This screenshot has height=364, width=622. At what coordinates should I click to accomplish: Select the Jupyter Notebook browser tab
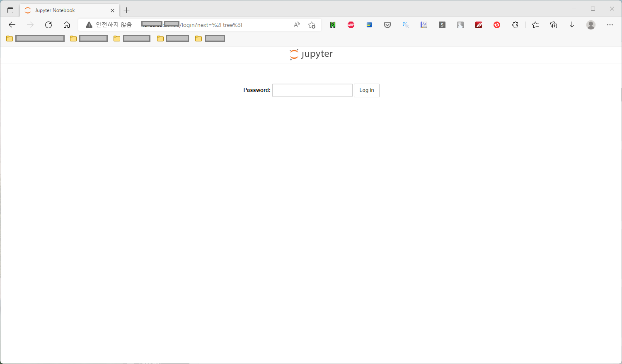(x=70, y=10)
